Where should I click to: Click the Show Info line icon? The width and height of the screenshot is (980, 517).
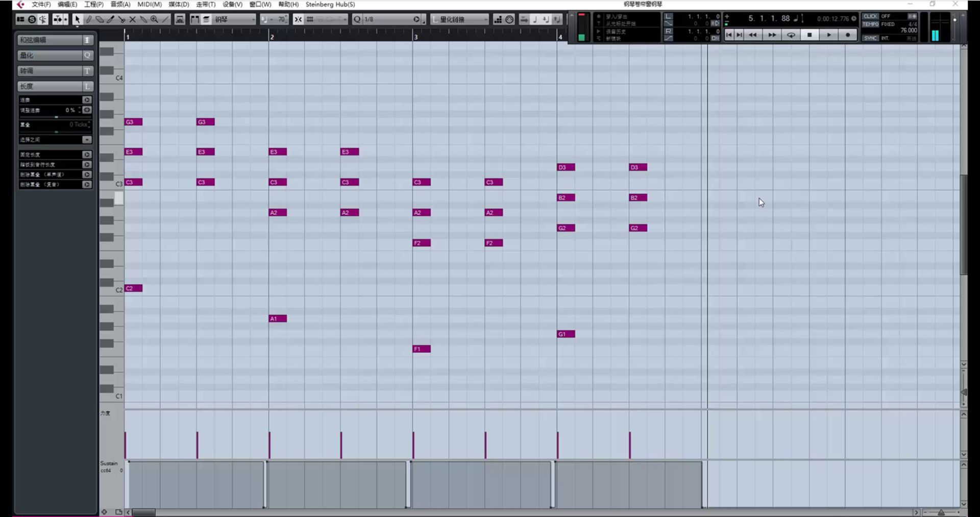coord(20,19)
